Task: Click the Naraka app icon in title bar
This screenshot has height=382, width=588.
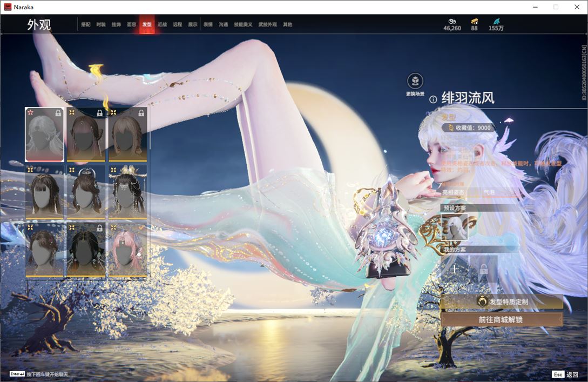Action: 8,7
